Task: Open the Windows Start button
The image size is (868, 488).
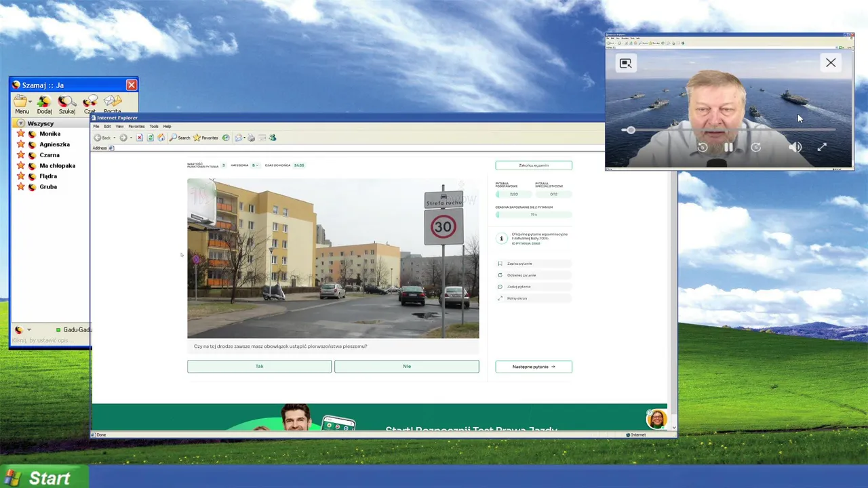Action: coord(44,477)
